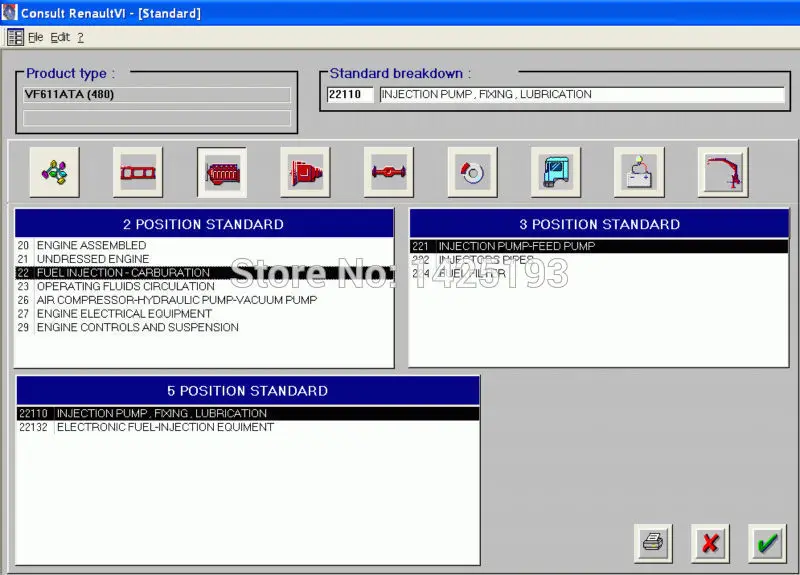The height and width of the screenshot is (575, 800).
Task: Select row 22110 in 5 POSITION STANDARD list
Action: (248, 413)
